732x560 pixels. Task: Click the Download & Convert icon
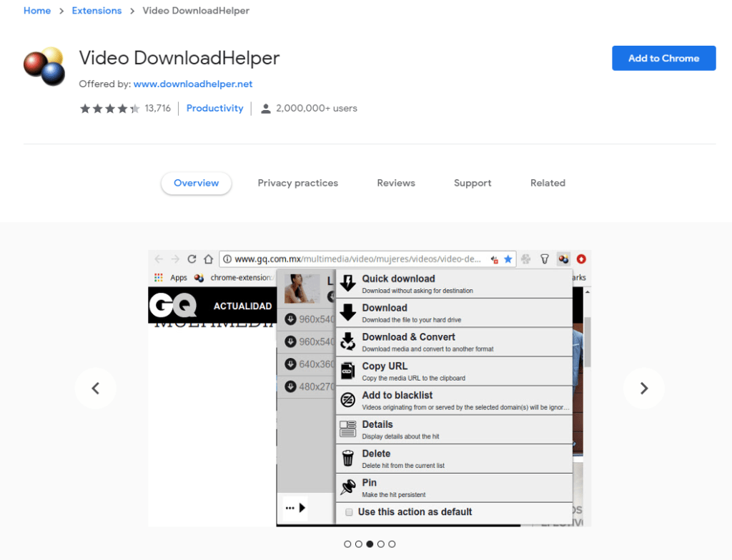348,341
